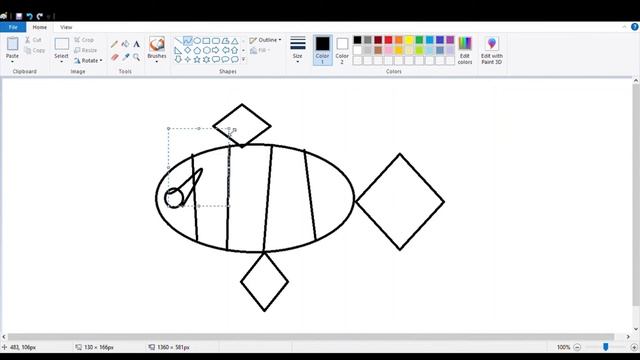640x360 pixels.
Task: Click the horizontal scrollbar
Action: pos(311,337)
